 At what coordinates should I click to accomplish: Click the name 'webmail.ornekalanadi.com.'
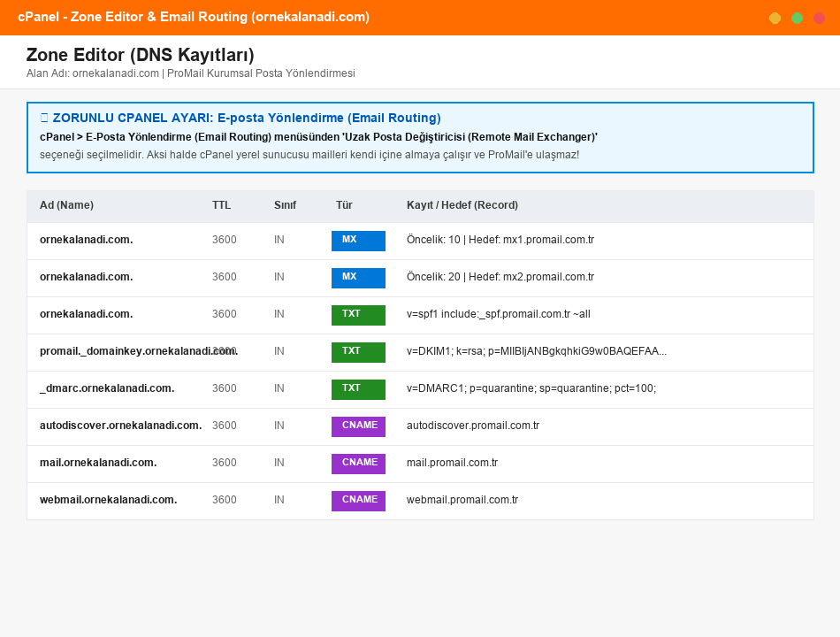click(x=108, y=499)
